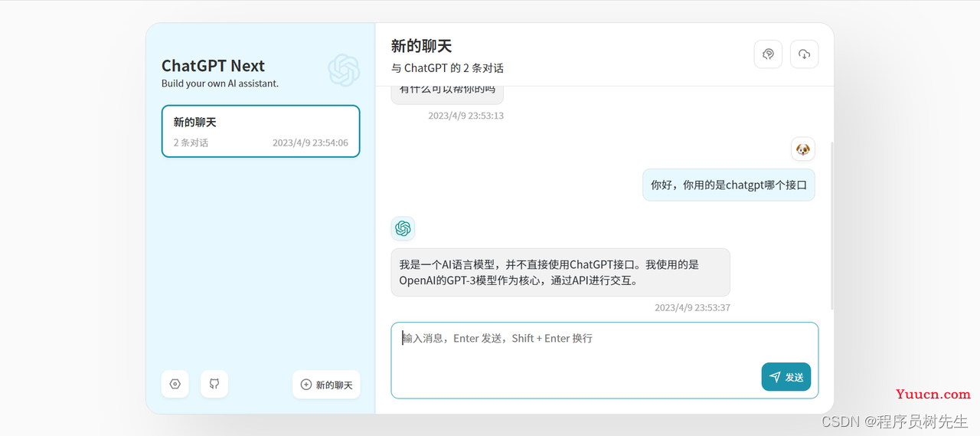Click user message 你好，你用的是chatgpt哪个接口
This screenshot has width=980, height=436.
click(x=729, y=185)
